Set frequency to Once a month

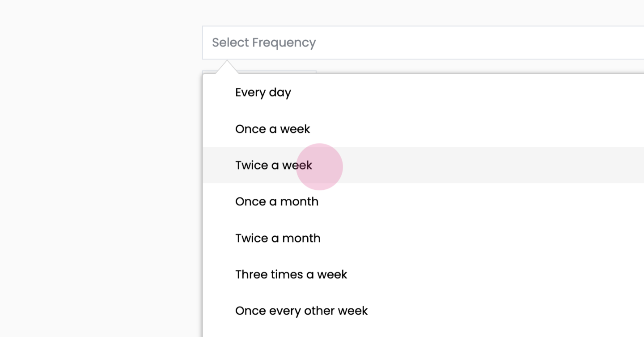click(x=276, y=201)
